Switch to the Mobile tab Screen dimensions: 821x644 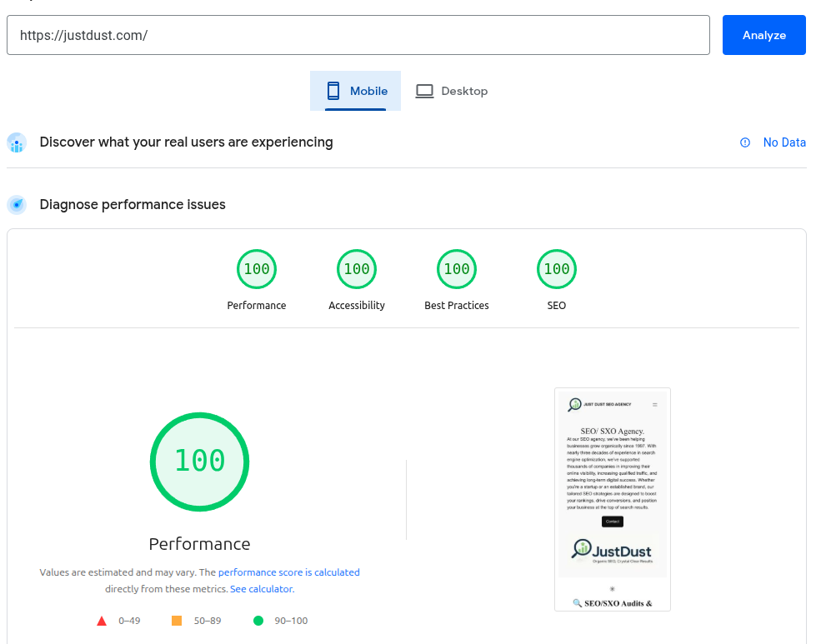(x=356, y=91)
